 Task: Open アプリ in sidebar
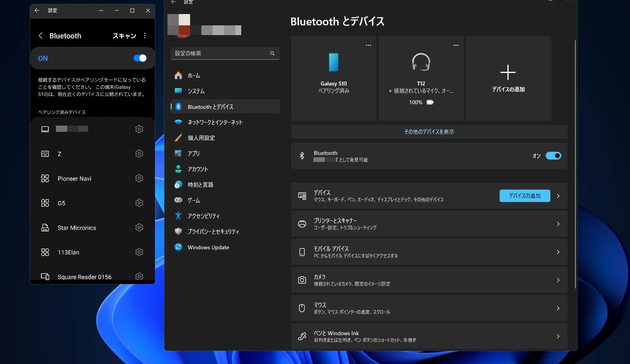225,154
